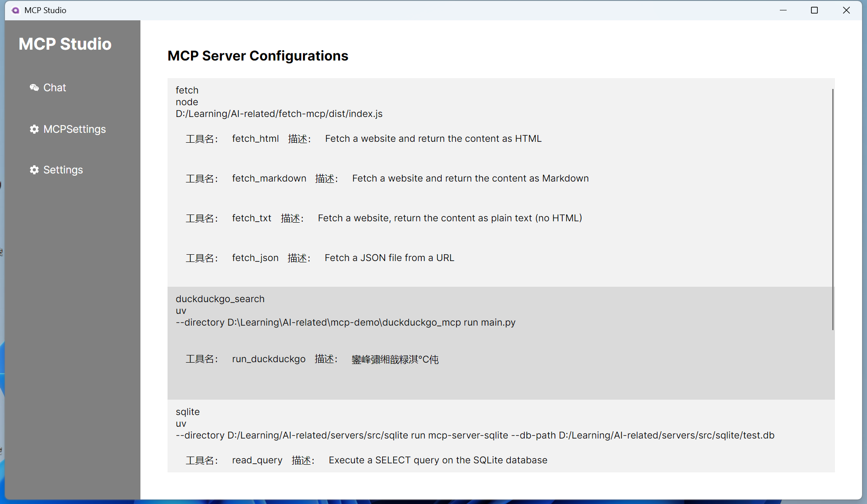Maximize the MCP Studio window

coord(814,10)
